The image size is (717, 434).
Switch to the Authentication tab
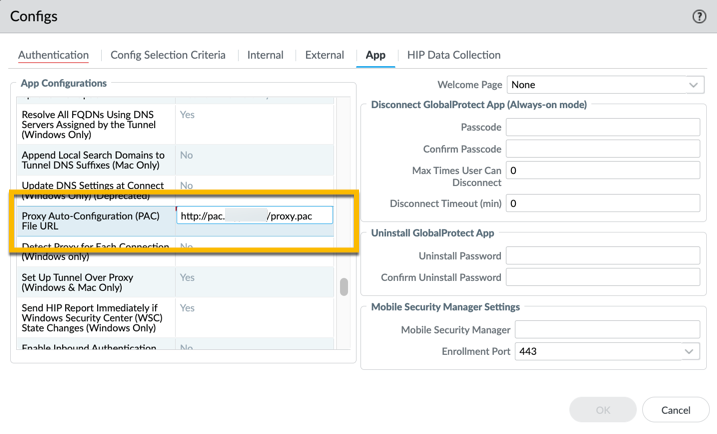tap(53, 55)
